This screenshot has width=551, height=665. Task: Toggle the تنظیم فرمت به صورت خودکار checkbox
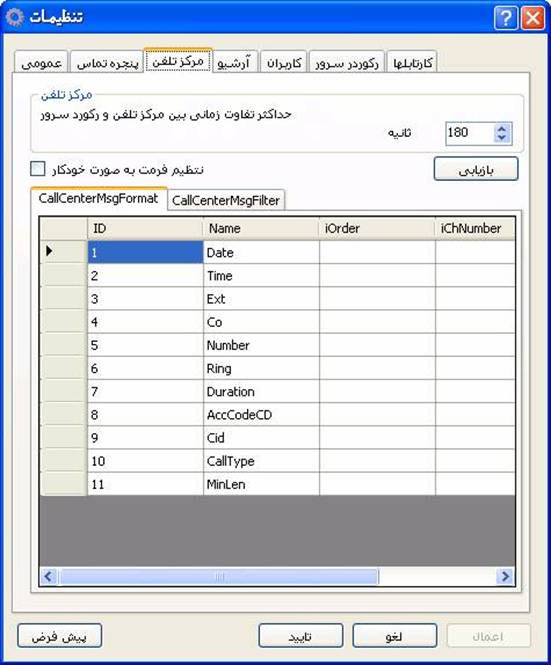38,168
